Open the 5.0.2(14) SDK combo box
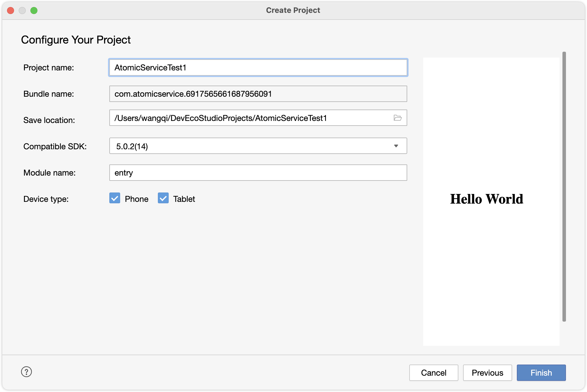The image size is (587, 392). pyautogui.click(x=251, y=146)
